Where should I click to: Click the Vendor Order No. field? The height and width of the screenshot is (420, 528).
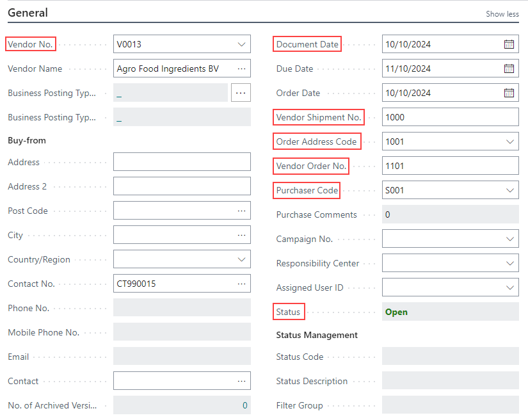coord(449,166)
